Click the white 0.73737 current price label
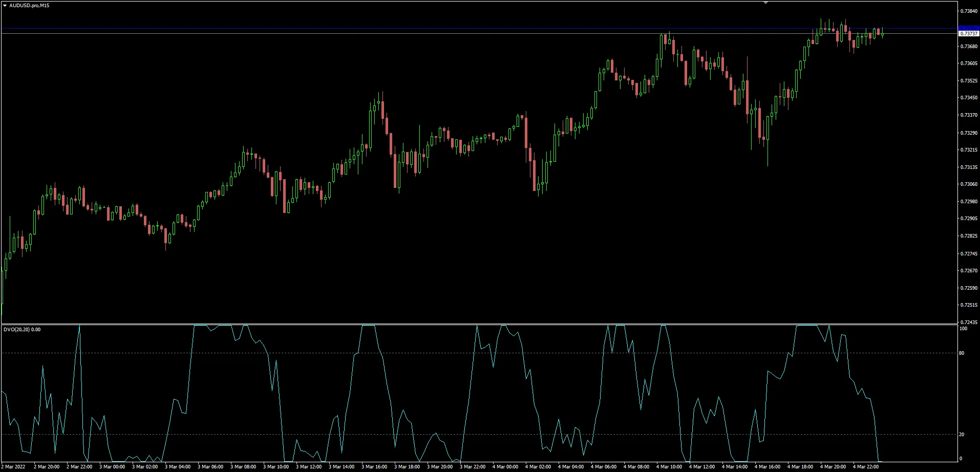This screenshot has width=980, height=472. pos(968,34)
